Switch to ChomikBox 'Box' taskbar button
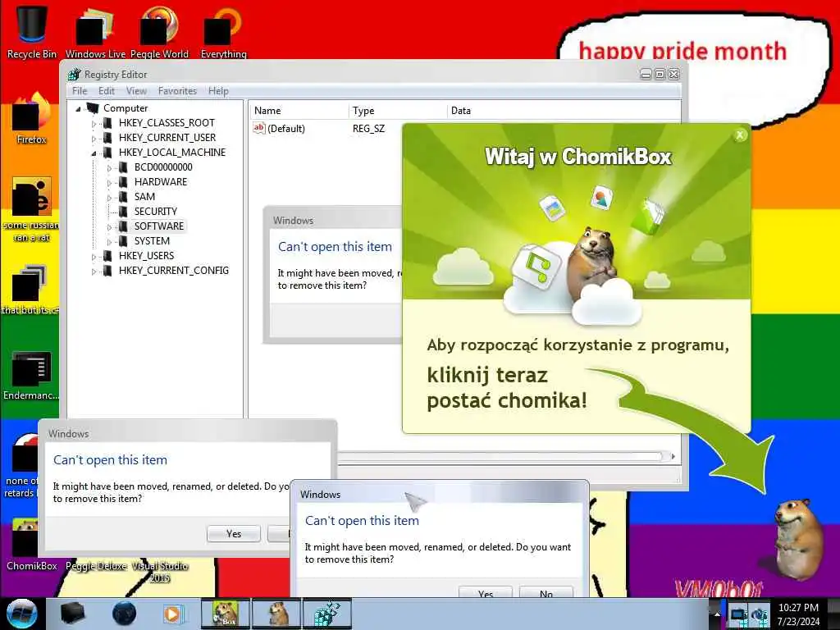The image size is (840, 630). coord(226,614)
